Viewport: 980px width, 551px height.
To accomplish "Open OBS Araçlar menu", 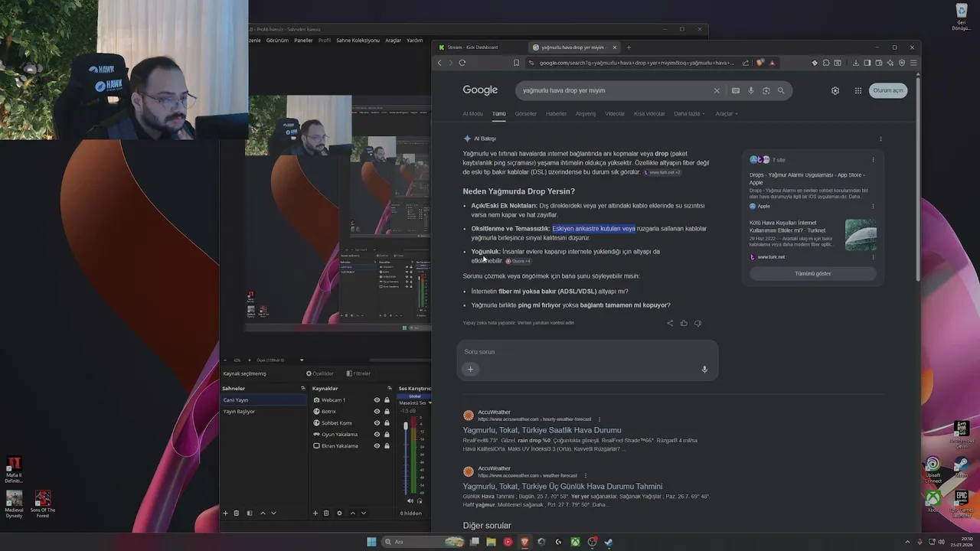I will click(393, 41).
